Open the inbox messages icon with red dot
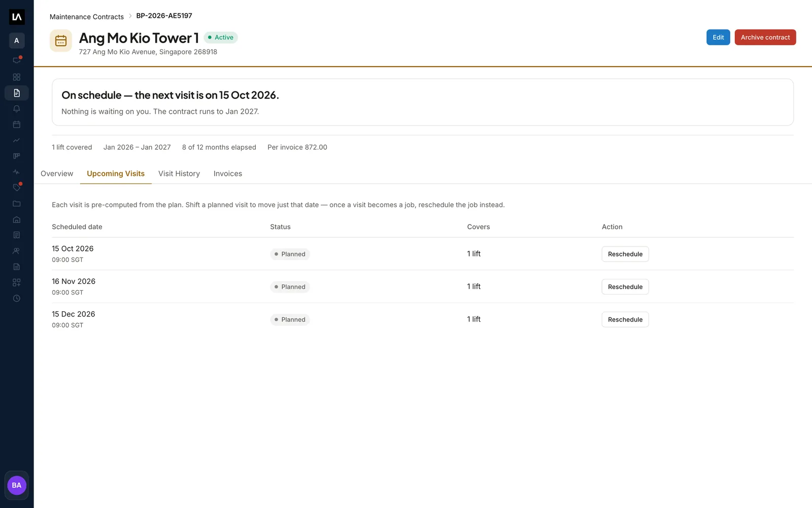Screen dimensions: 812x508 tap(17, 60)
